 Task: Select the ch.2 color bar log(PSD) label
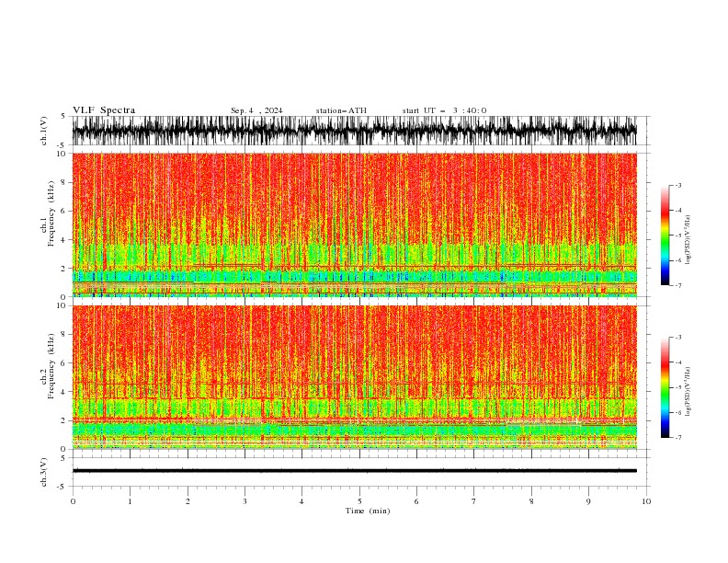click(688, 392)
